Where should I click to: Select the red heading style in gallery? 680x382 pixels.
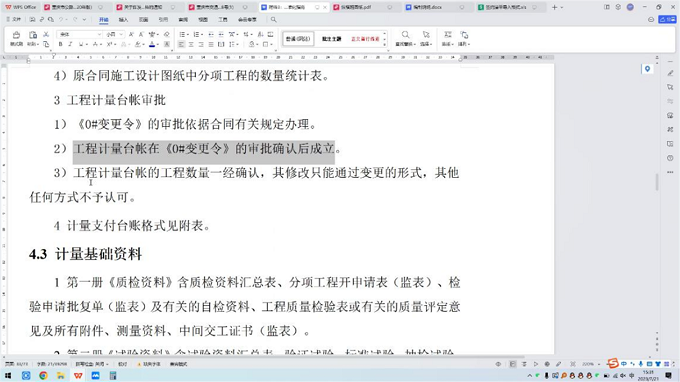[365, 39]
